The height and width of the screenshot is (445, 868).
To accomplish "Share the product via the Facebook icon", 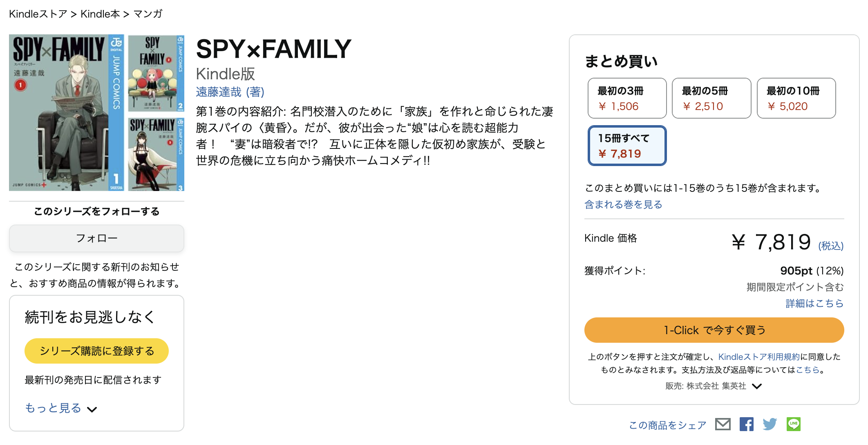I will [x=747, y=425].
